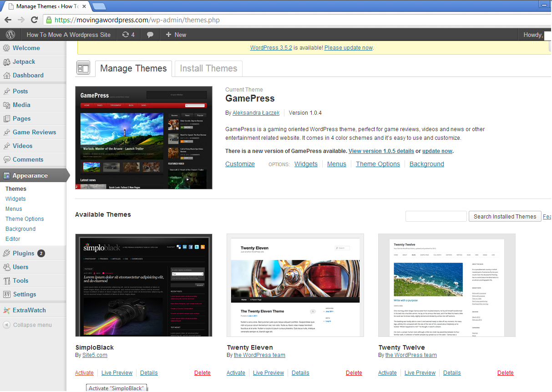
Task: Click the How To Move A Wordpress Site title
Action: tap(69, 35)
